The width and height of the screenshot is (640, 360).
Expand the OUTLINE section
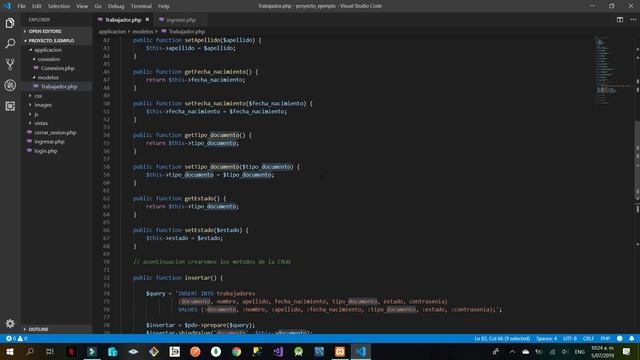click(x=56, y=329)
